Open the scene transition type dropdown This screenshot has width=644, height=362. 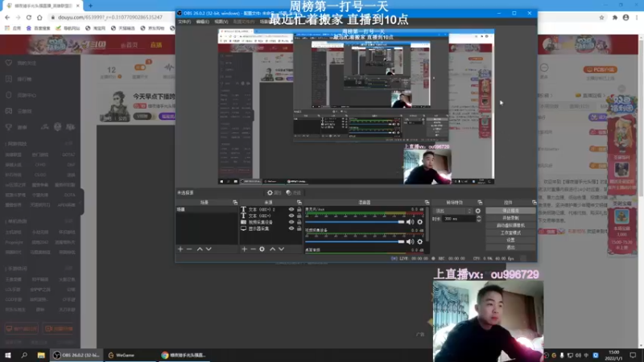(x=452, y=211)
